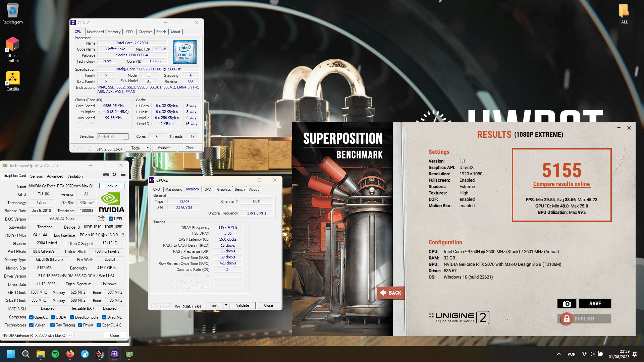Click the Unigine 2 logo

click(x=459, y=317)
